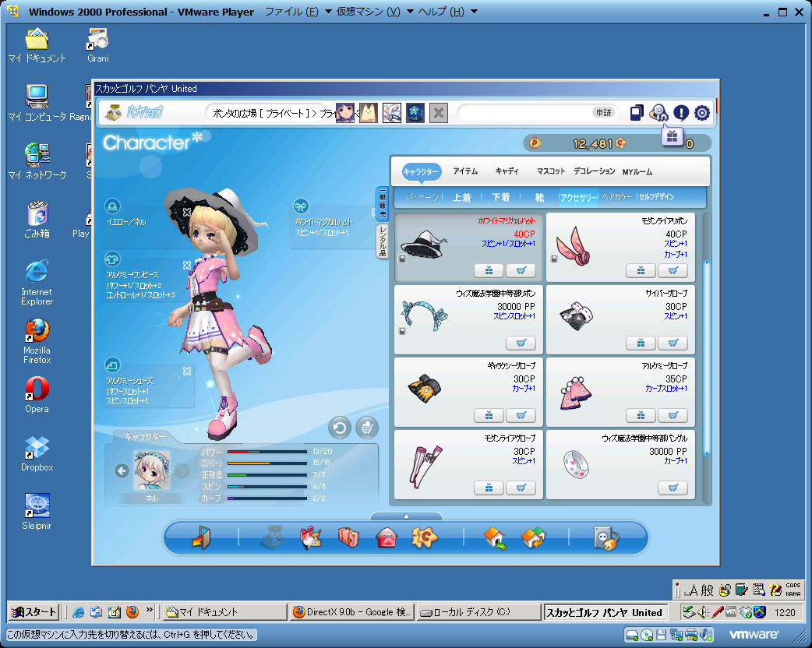This screenshot has height=648, width=812.
Task: Click the スタート button on taskbar
Action: tap(34, 611)
